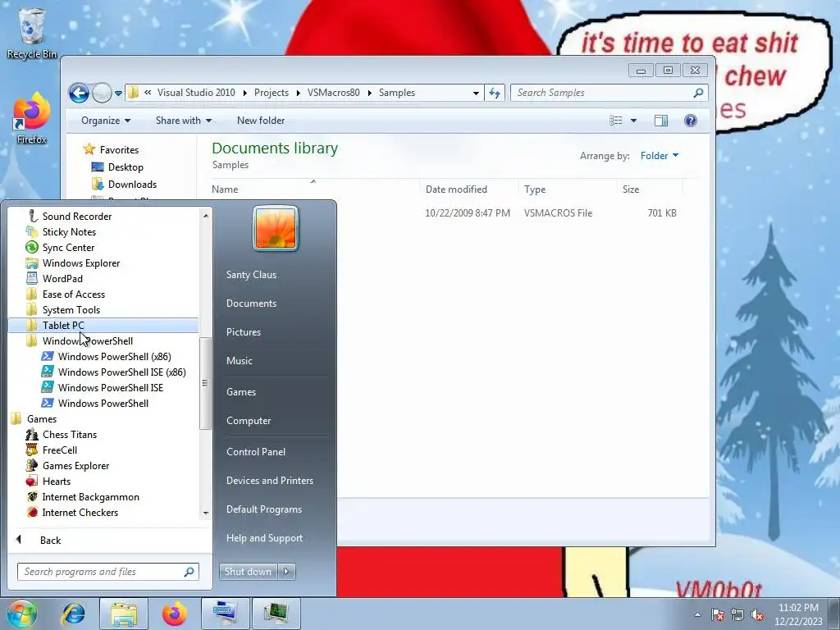Click the Action Center flag tray icon
The width and height of the screenshot is (840, 630).
pyautogui.click(x=717, y=615)
